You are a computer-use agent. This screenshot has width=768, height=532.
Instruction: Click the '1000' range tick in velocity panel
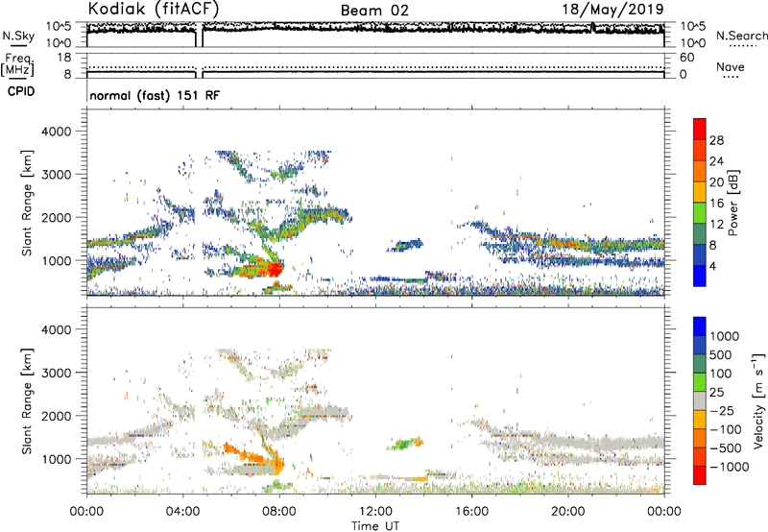point(56,460)
